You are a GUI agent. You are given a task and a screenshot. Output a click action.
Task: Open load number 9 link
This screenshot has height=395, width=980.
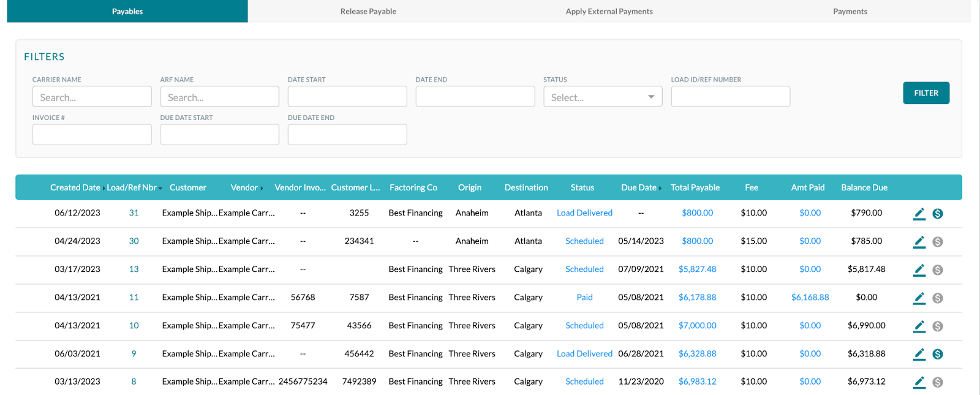134,354
